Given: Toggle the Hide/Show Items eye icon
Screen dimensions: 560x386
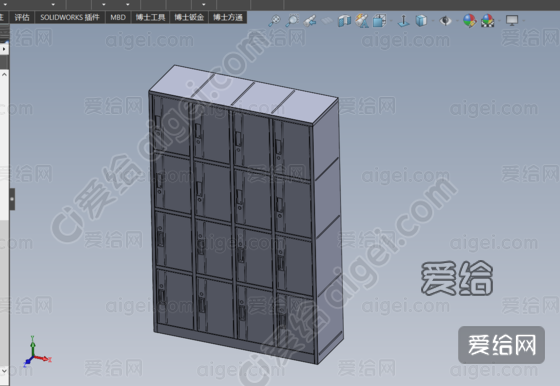Looking at the screenshot, I should point(445,21).
